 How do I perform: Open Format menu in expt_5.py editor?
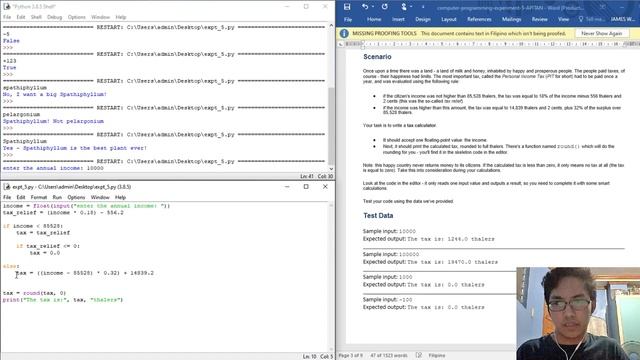click(39, 197)
